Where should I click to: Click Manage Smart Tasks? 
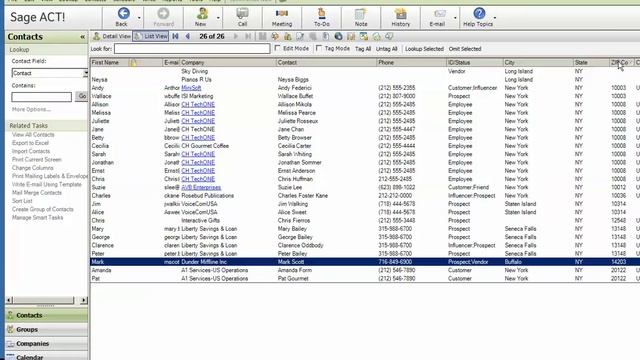pyautogui.click(x=37, y=218)
